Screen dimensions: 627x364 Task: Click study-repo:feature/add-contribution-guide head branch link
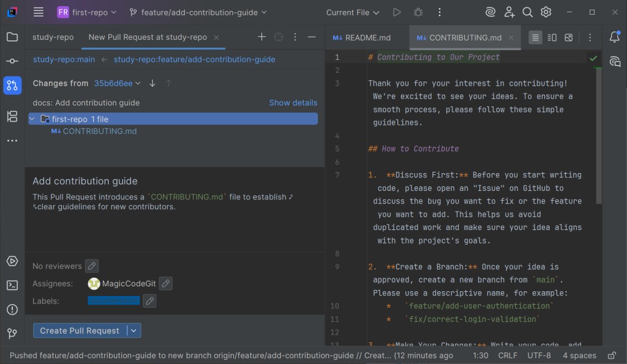[x=194, y=59]
